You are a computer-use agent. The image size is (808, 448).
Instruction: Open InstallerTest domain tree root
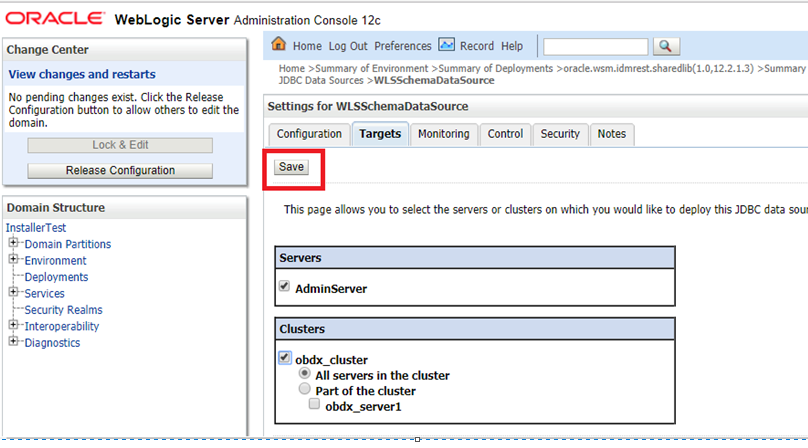[36, 228]
